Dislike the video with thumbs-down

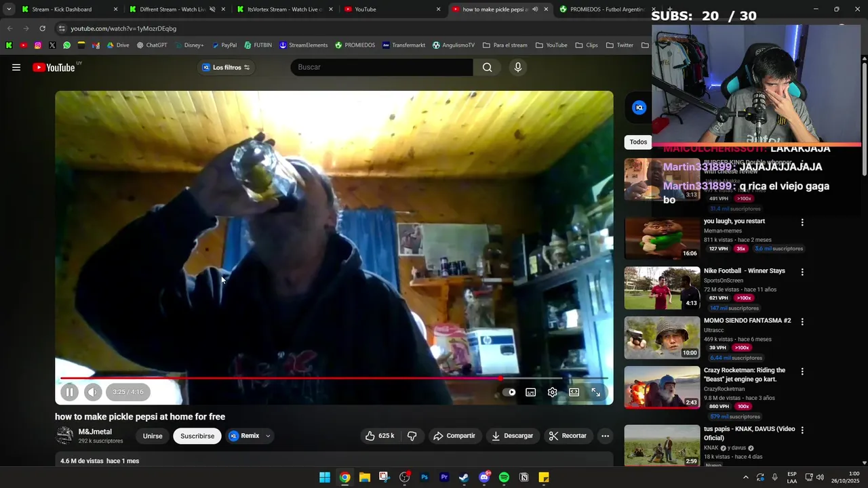[412, 436]
